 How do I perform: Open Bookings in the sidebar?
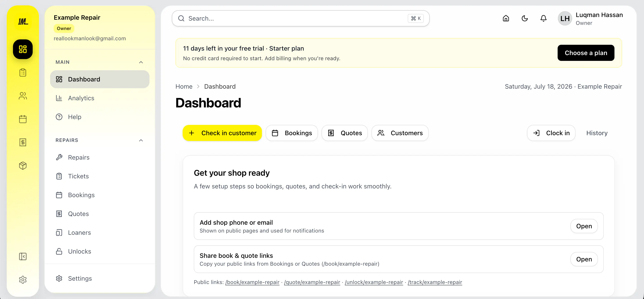[100, 195]
